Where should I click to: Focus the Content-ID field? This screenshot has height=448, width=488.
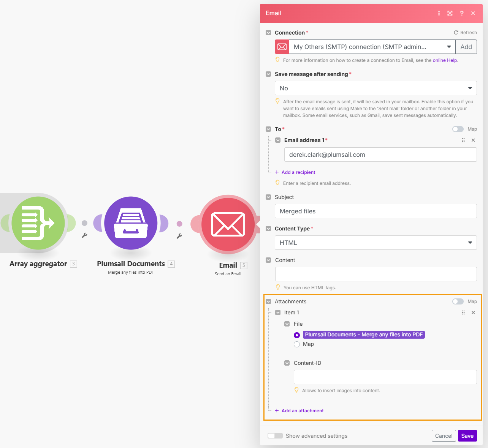[385, 377]
